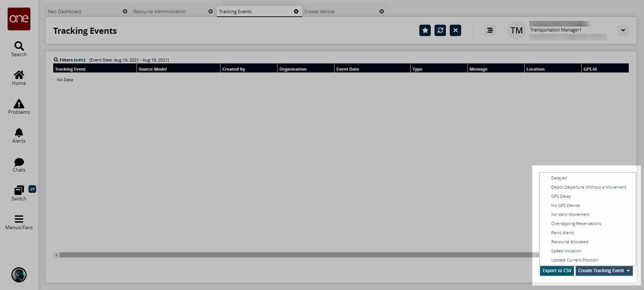Click the Export to CSV button
This screenshot has height=290, width=644.
point(557,271)
